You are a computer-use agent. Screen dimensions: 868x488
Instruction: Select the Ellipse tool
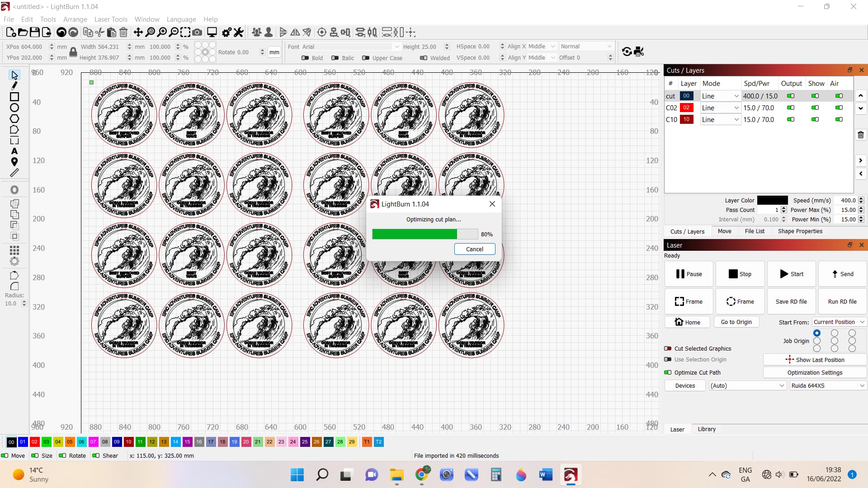pyautogui.click(x=14, y=108)
